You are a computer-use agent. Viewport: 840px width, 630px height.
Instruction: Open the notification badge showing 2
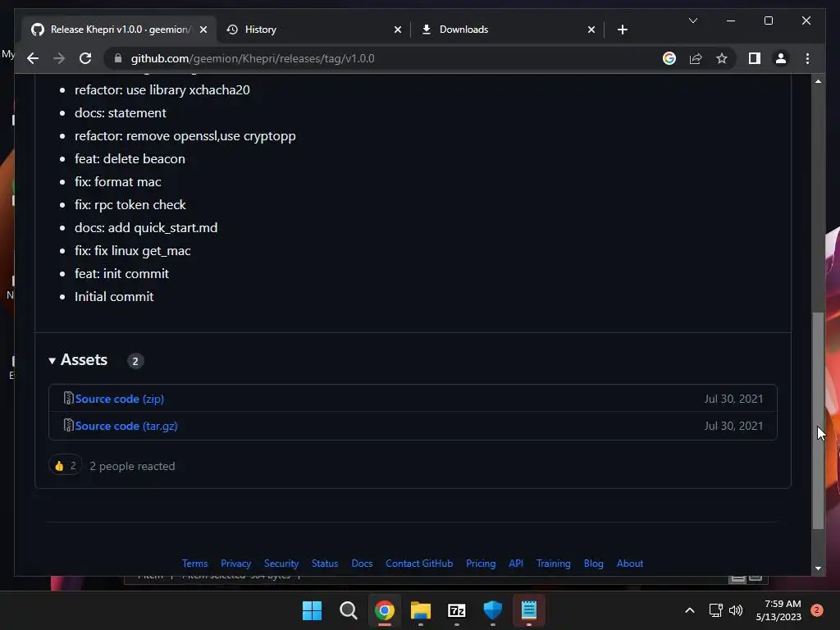tap(816, 610)
